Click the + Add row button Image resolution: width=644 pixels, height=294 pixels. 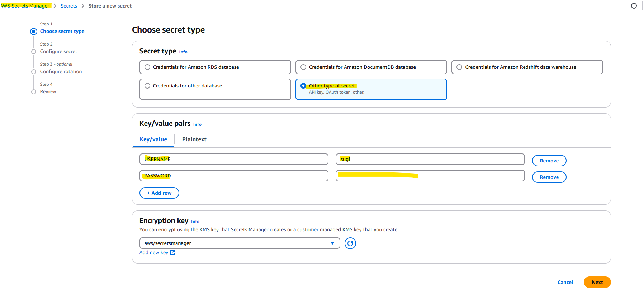tap(159, 193)
